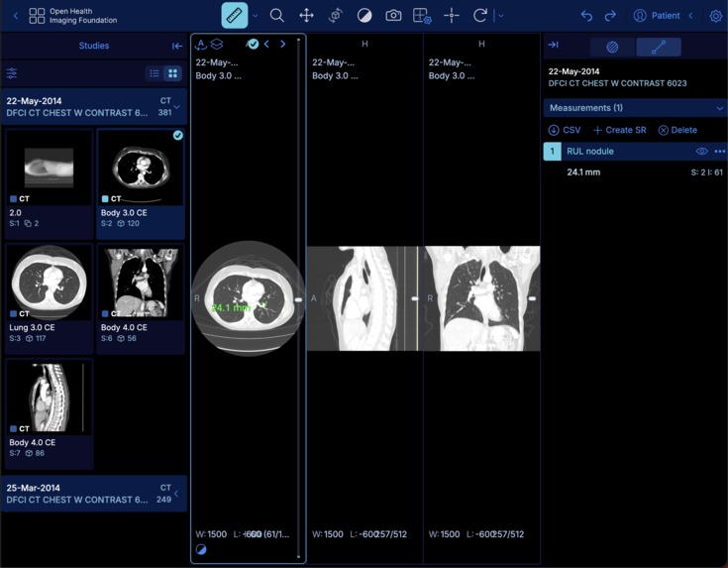Click the 24.1 mm measurement value
The image size is (728, 568).
coord(583,172)
